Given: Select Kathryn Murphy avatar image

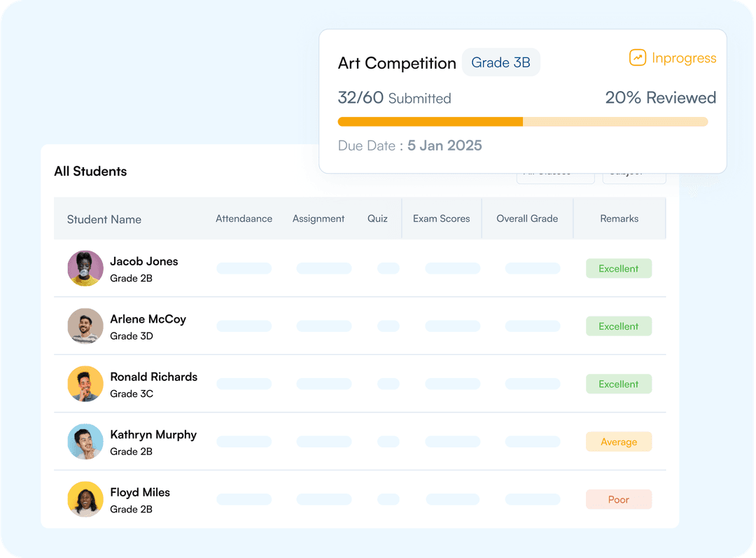Looking at the screenshot, I should pyautogui.click(x=85, y=442).
